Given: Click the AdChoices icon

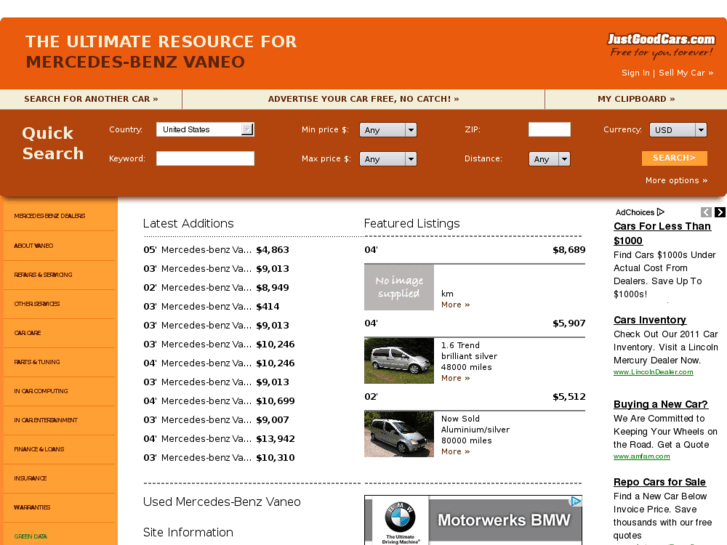Looking at the screenshot, I should coord(661,212).
